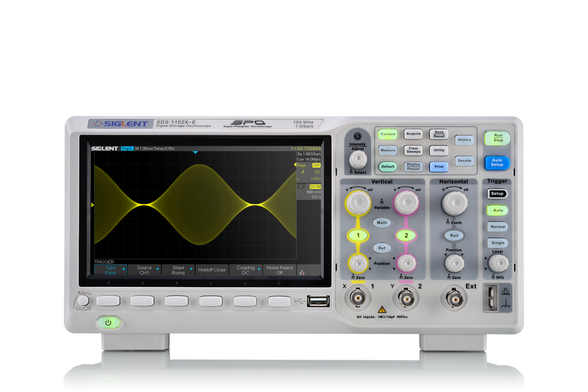The width and height of the screenshot is (588, 392).
Task: Tap the Curr 14.0Mpts readout
Action: pos(309,159)
